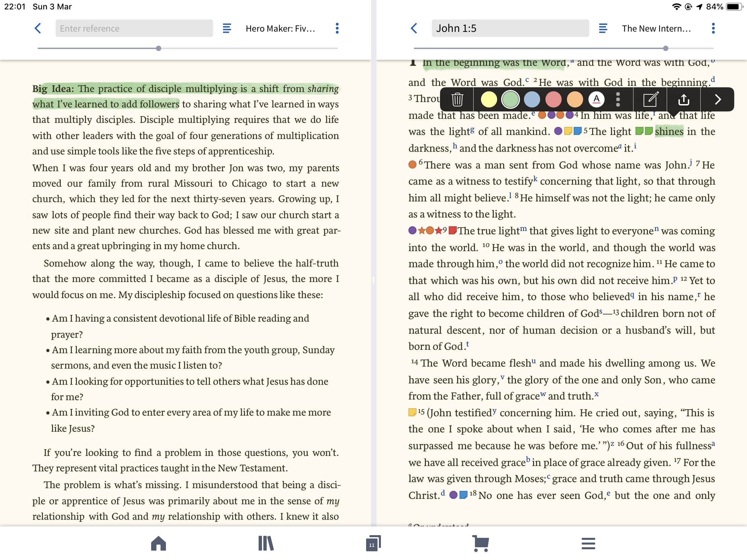Adjust Hero Maker reading progress slider
This screenshot has width=747, height=560.
[x=159, y=48]
